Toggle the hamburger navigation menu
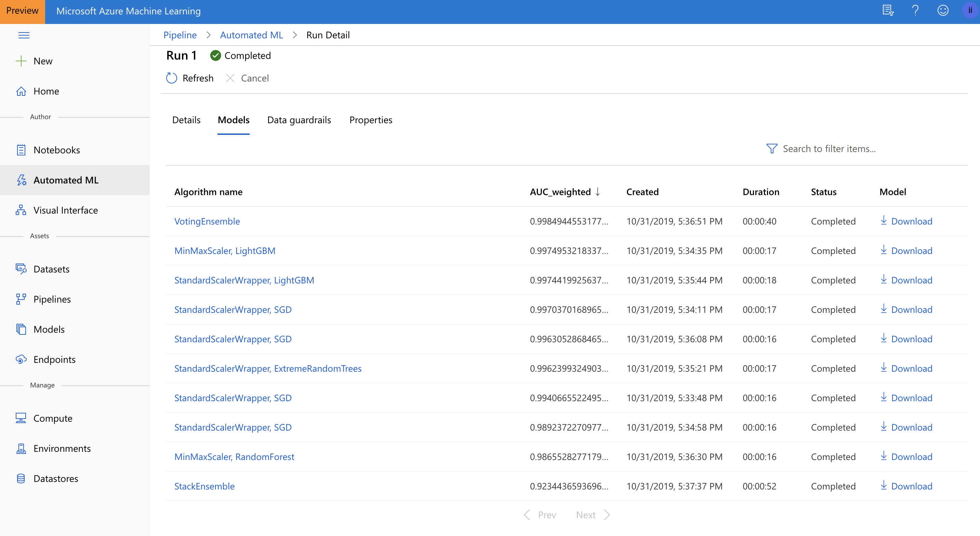The height and width of the screenshot is (536, 980). 24,35
